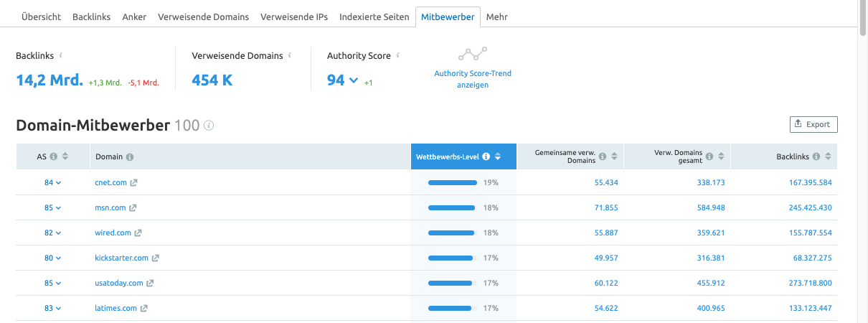Screen dimensions: 868x323
Task: Open the latimes.com domain link
Action: tap(115, 309)
